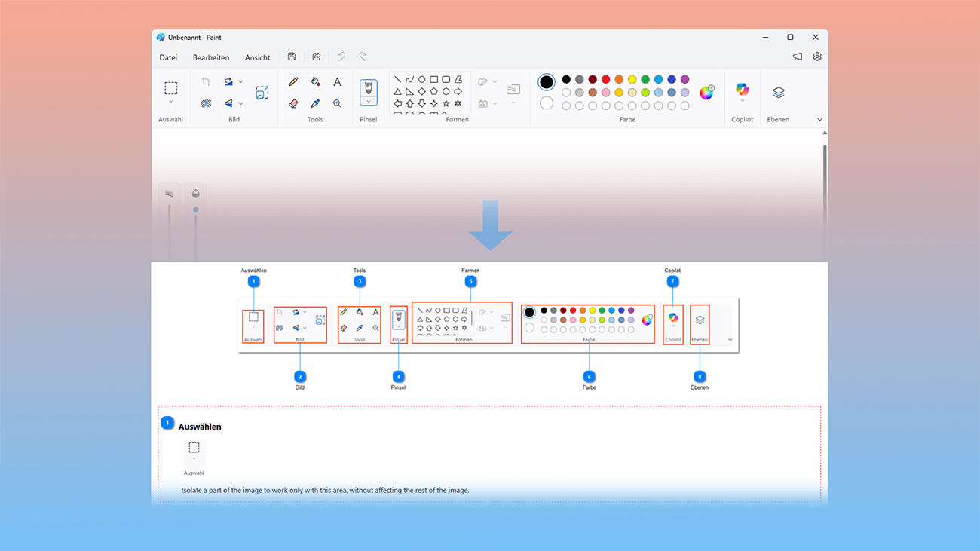Choose the Color picker eyedropper
Image resolution: width=980 pixels, height=551 pixels.
[315, 103]
